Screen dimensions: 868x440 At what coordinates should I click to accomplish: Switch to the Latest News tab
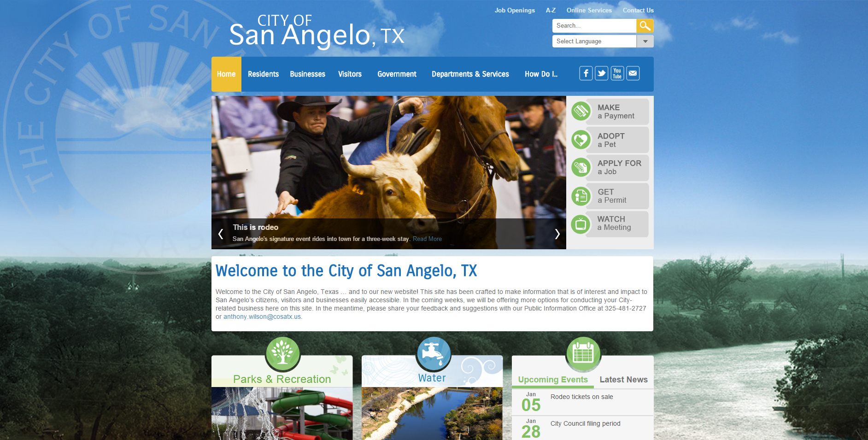tap(623, 380)
